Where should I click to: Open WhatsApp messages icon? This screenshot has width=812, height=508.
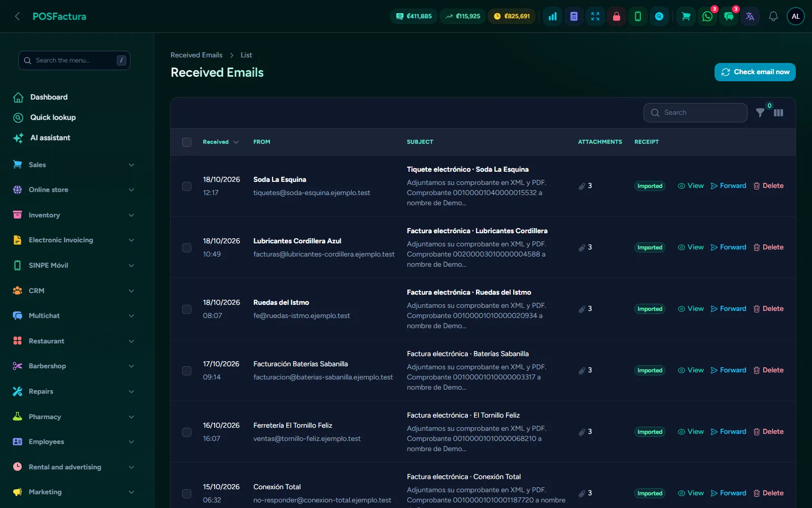[x=707, y=16]
